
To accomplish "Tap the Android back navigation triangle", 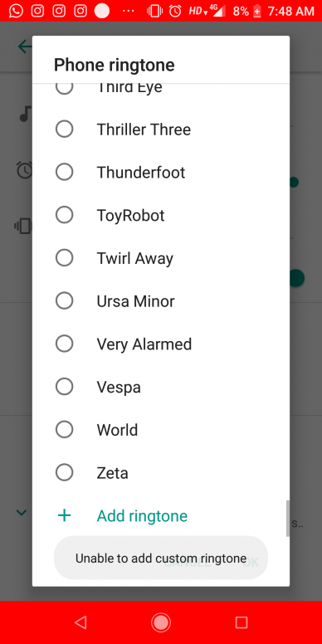I will [x=80, y=622].
